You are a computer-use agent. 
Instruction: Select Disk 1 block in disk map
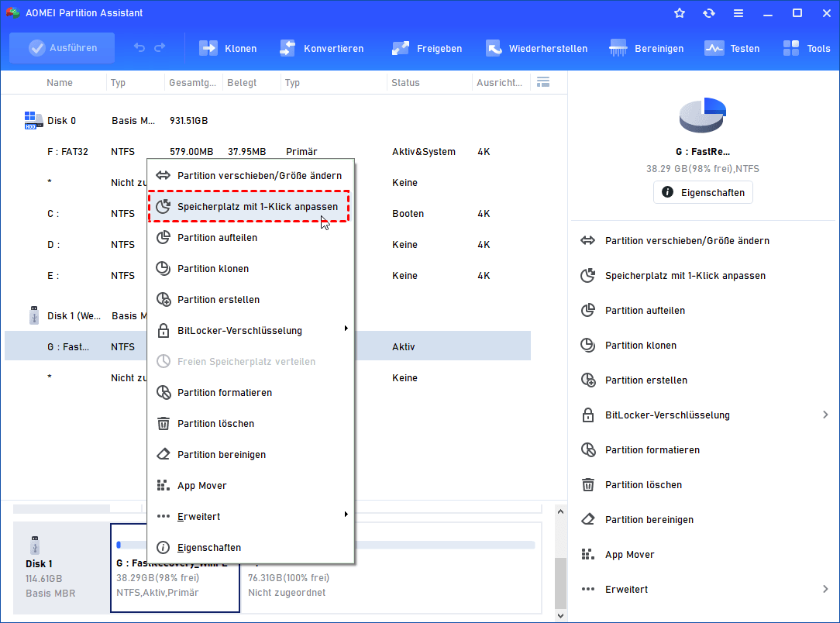[61, 567]
